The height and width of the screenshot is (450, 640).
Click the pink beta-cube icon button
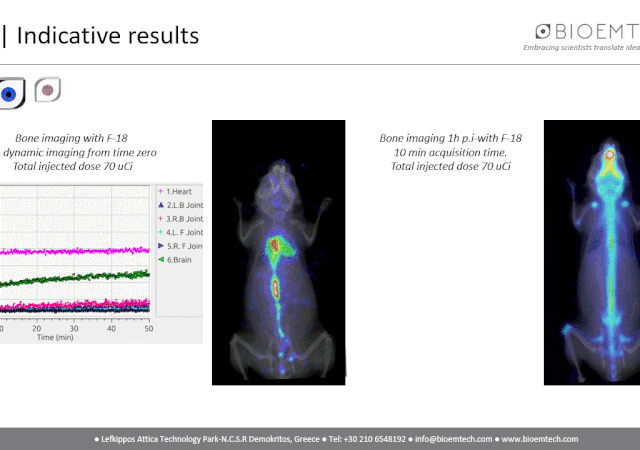[x=46, y=91]
